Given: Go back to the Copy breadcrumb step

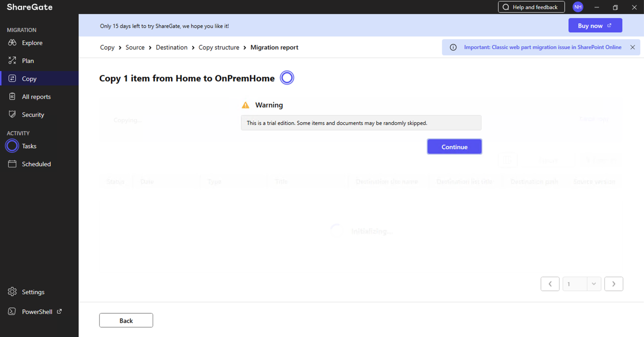Looking at the screenshot, I should pos(107,48).
